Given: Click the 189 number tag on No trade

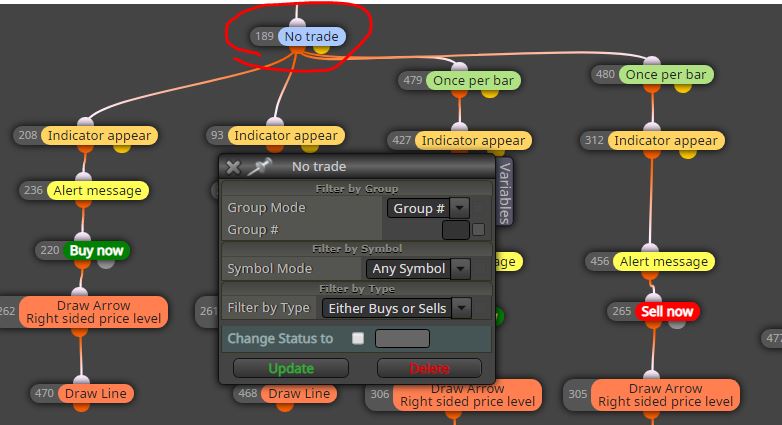Looking at the screenshot, I should point(264,36).
